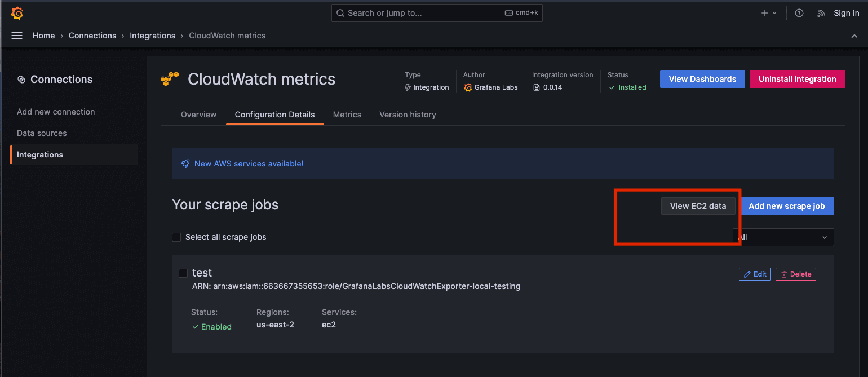868x377 pixels.
Task: Enable the Select all scrape jobs checkbox
Action: point(176,237)
